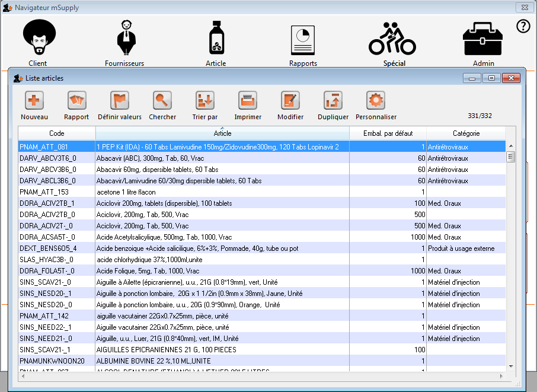The width and height of the screenshot is (537, 392).
Task: Select the Acide Folique, 5mg row
Action: pos(262,270)
